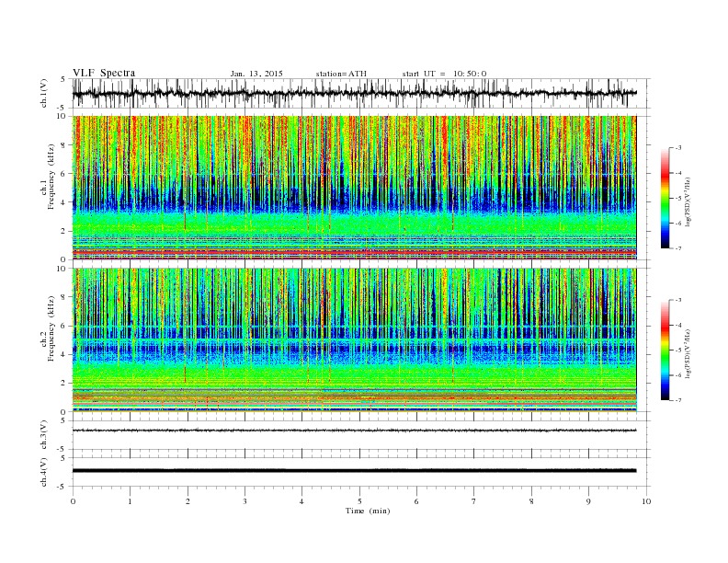
Task: Click the time axis tick label "8"
Action: (x=531, y=501)
